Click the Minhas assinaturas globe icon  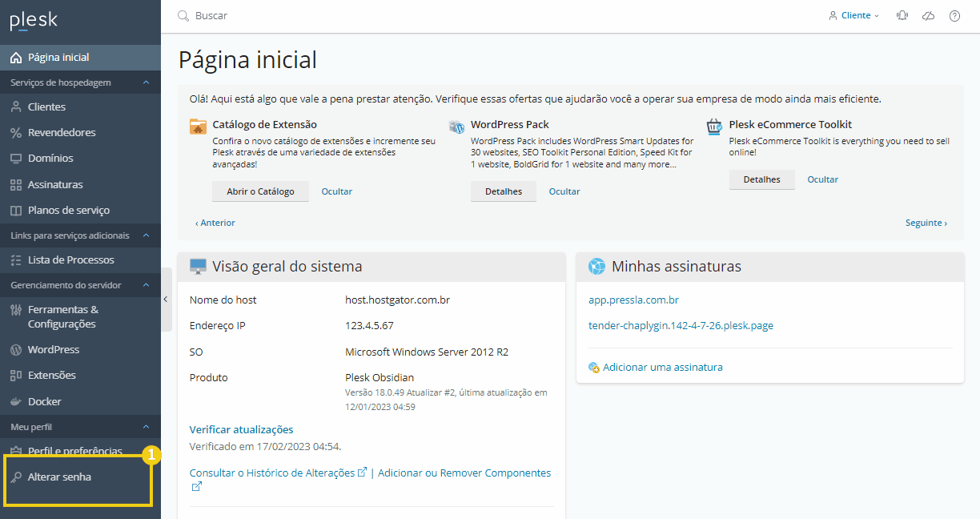(596, 267)
